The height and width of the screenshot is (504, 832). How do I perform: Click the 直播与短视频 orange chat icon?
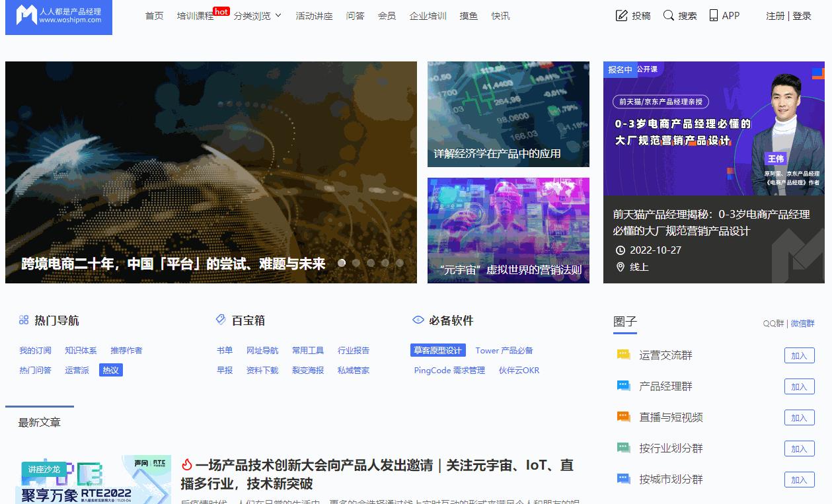[624, 417]
